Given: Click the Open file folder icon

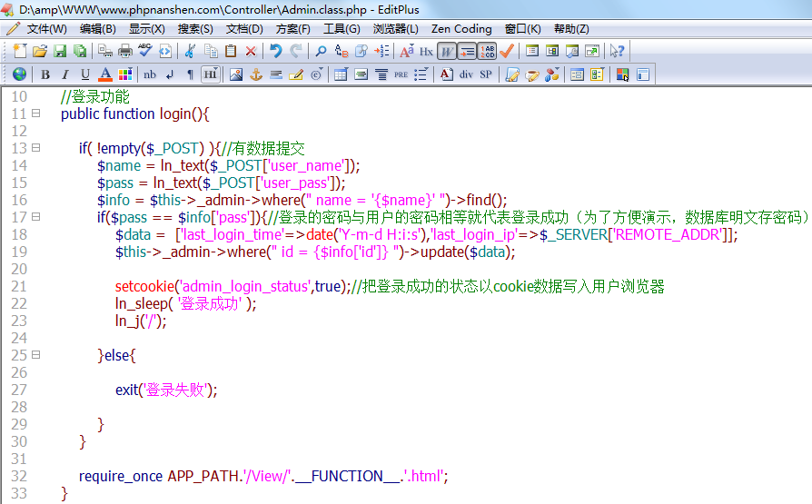Looking at the screenshot, I should [x=40, y=51].
